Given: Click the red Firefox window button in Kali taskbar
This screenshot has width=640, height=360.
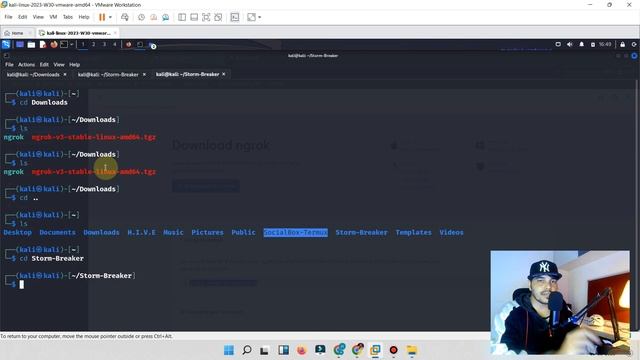Looking at the screenshot, I should pos(128,44).
